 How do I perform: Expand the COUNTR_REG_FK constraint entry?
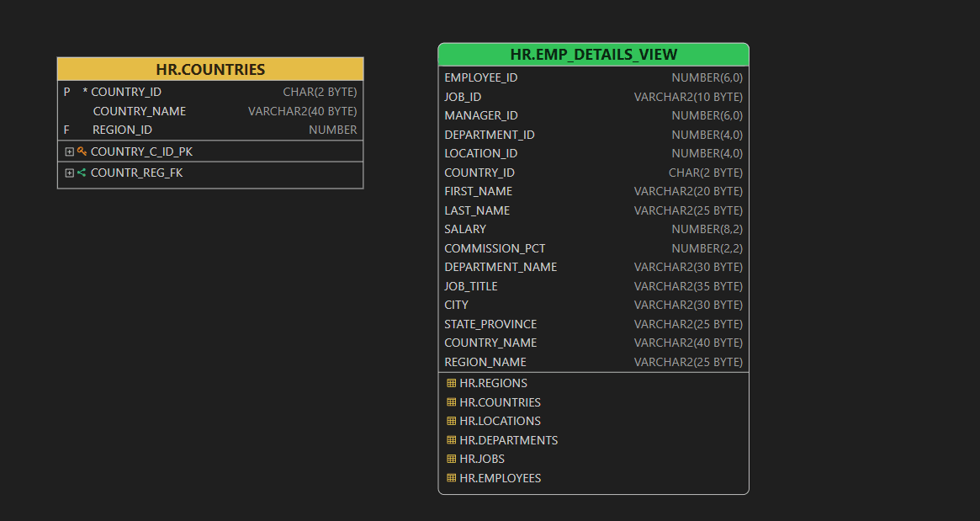click(x=70, y=173)
